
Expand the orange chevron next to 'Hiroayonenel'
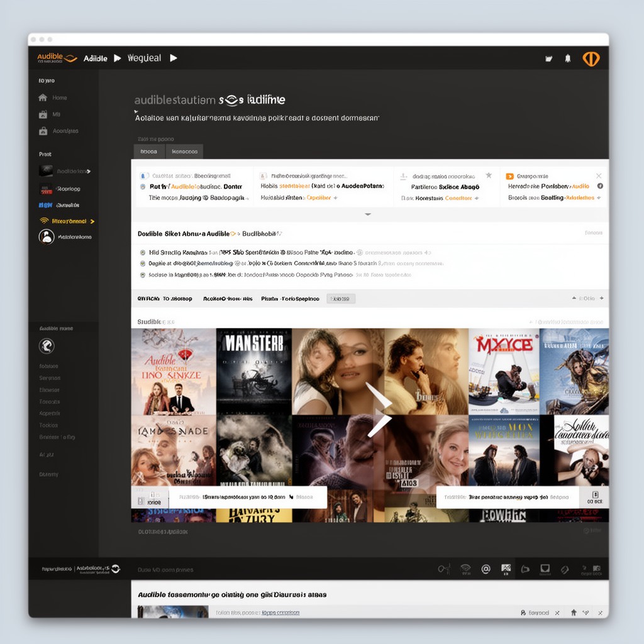(x=92, y=221)
